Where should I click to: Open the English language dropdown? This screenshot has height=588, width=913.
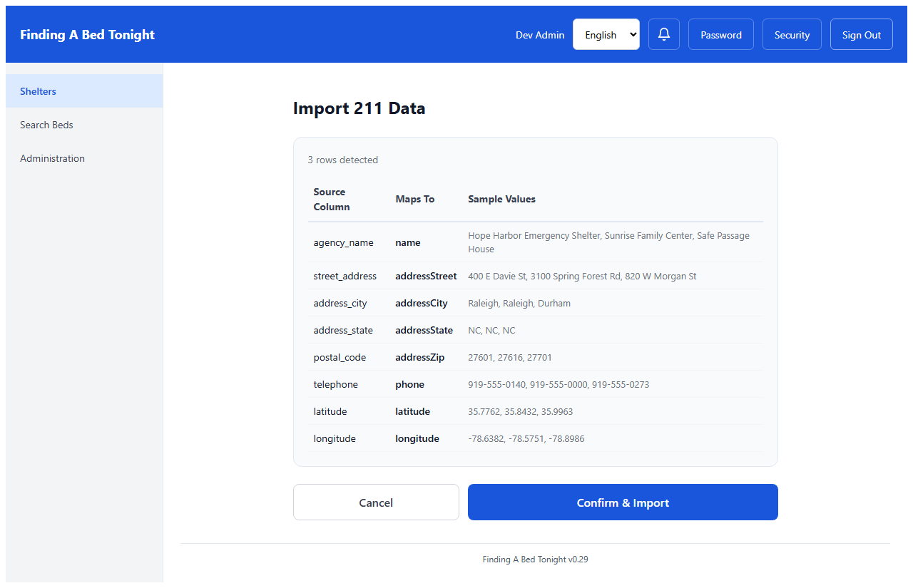pyautogui.click(x=606, y=34)
